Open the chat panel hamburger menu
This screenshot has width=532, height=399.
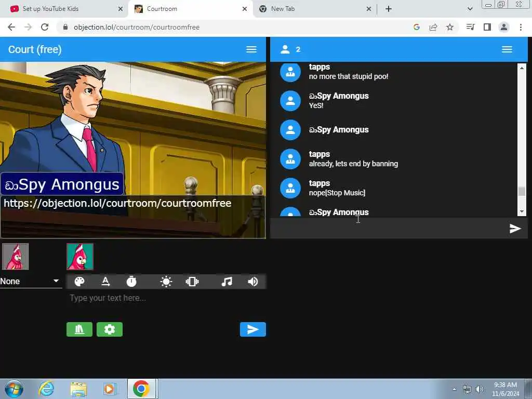point(507,49)
